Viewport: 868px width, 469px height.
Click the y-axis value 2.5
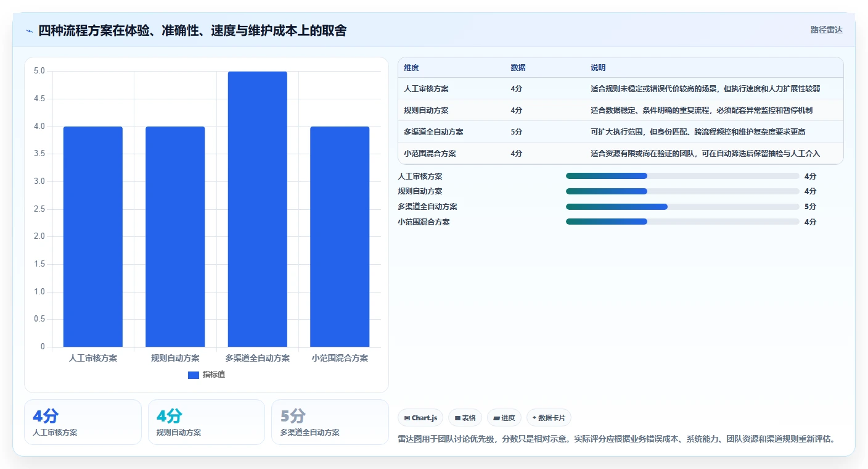pos(39,209)
